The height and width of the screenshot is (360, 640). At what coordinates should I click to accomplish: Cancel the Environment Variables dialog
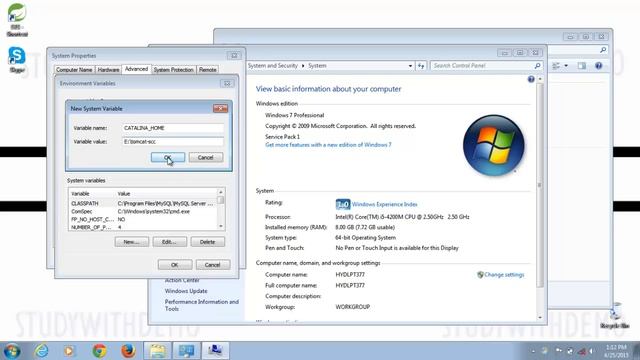click(213, 265)
